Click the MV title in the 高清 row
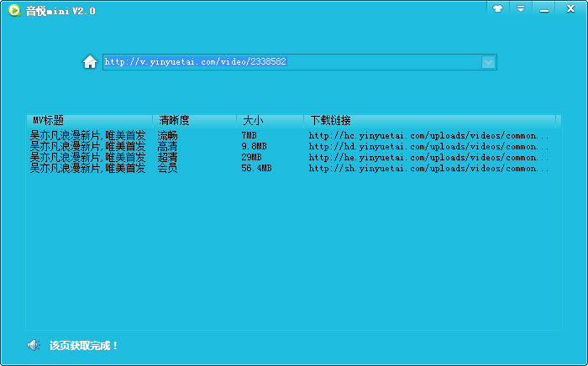 (87, 146)
